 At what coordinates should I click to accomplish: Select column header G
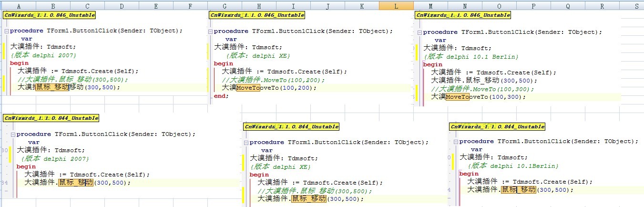point(225,5)
